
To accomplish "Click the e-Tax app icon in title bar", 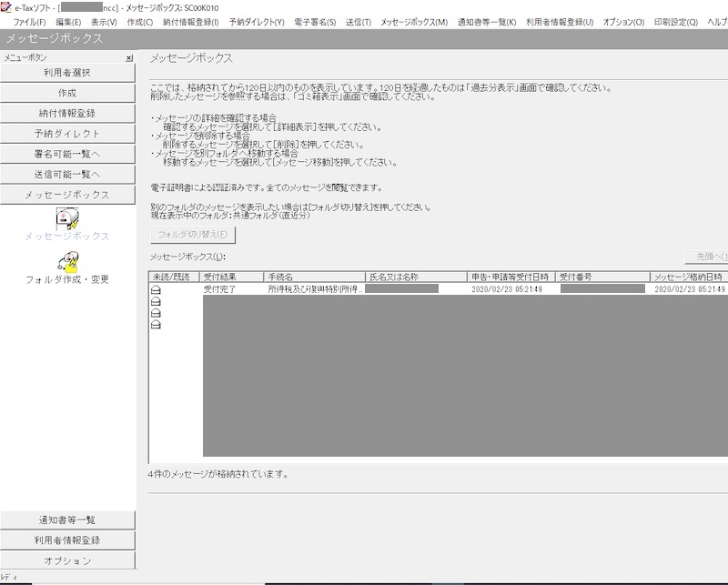I will coord(6,7).
